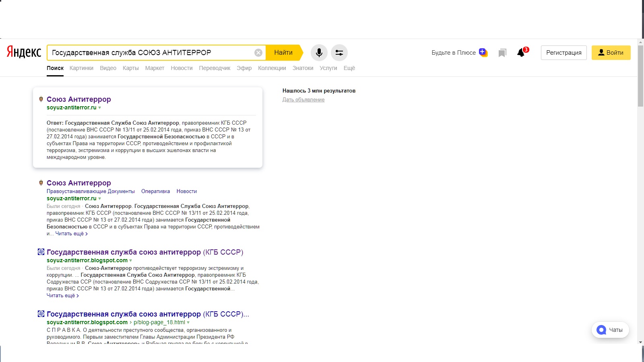644x362 pixels.
Task: Expand dropdown arrow next to answer card URL
Action: click(x=100, y=108)
